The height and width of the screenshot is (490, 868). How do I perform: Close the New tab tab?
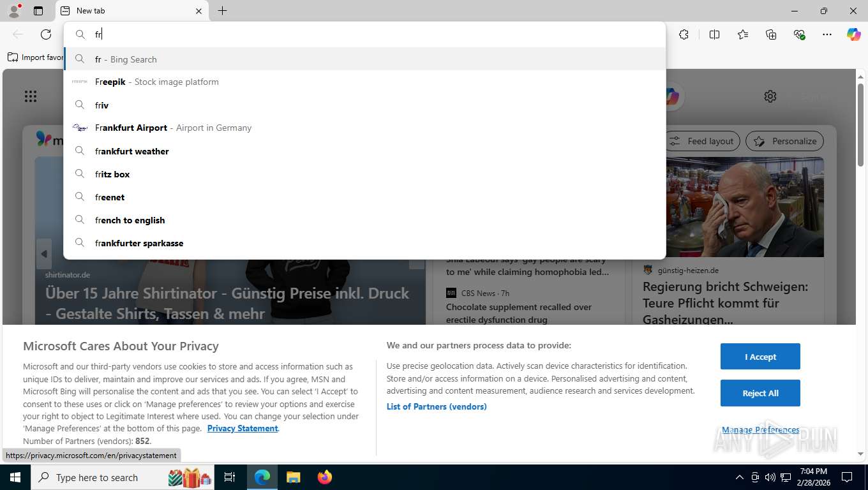[198, 11]
